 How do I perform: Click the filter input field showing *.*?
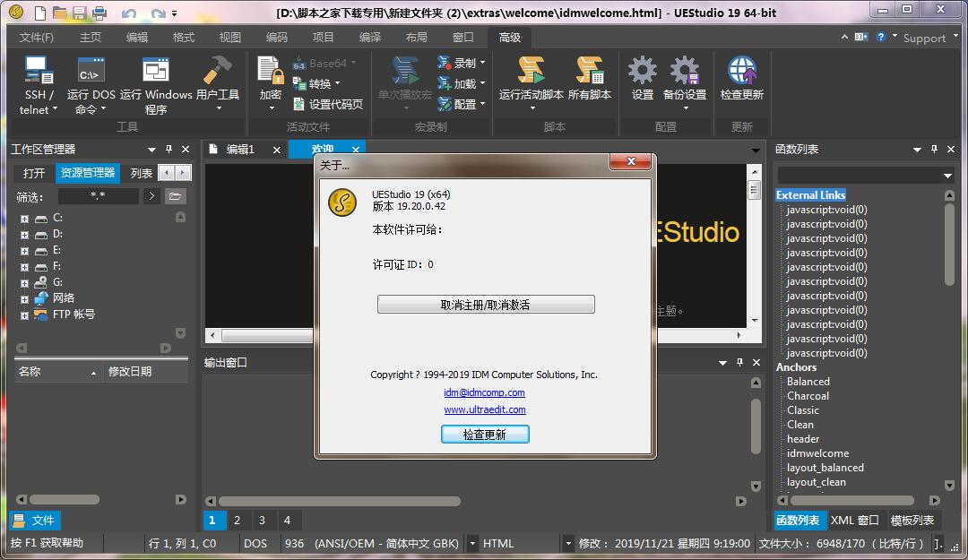coord(98,196)
